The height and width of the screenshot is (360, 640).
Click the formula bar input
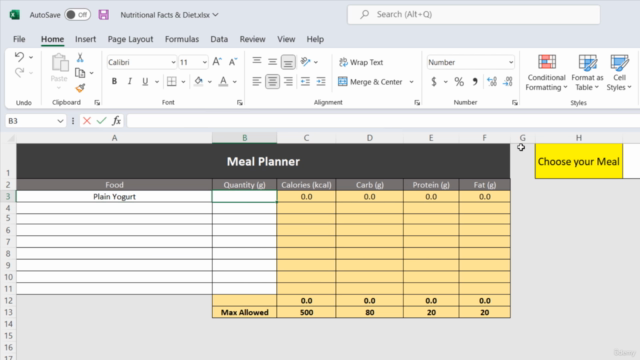[x=384, y=121]
